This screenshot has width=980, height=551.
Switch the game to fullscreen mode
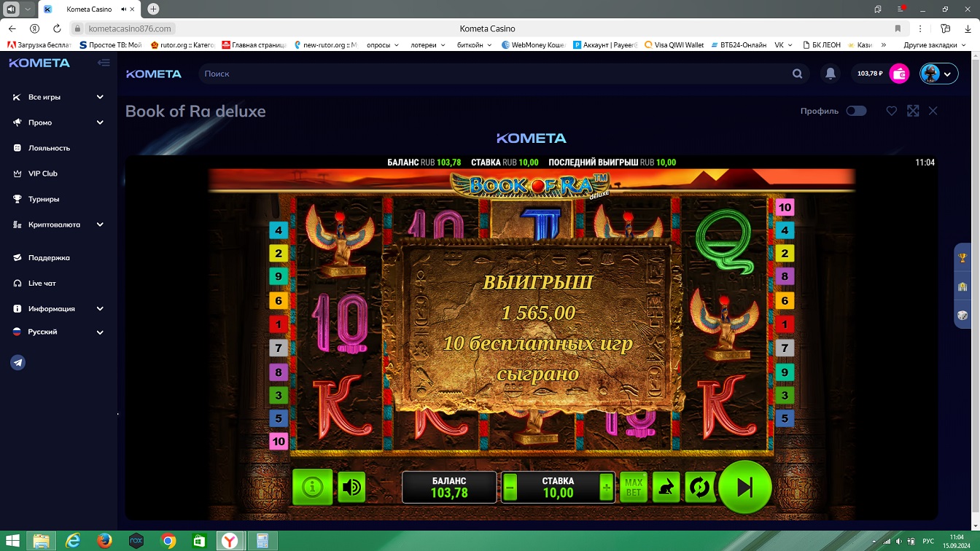[913, 111]
